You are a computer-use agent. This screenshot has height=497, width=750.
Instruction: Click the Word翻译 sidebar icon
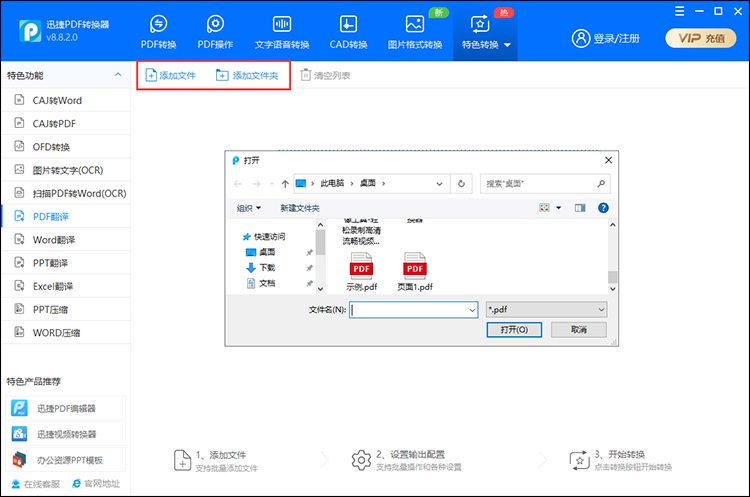click(x=19, y=239)
